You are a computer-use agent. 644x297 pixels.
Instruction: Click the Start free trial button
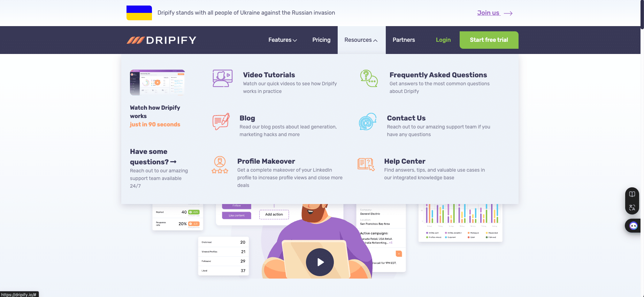(x=489, y=40)
